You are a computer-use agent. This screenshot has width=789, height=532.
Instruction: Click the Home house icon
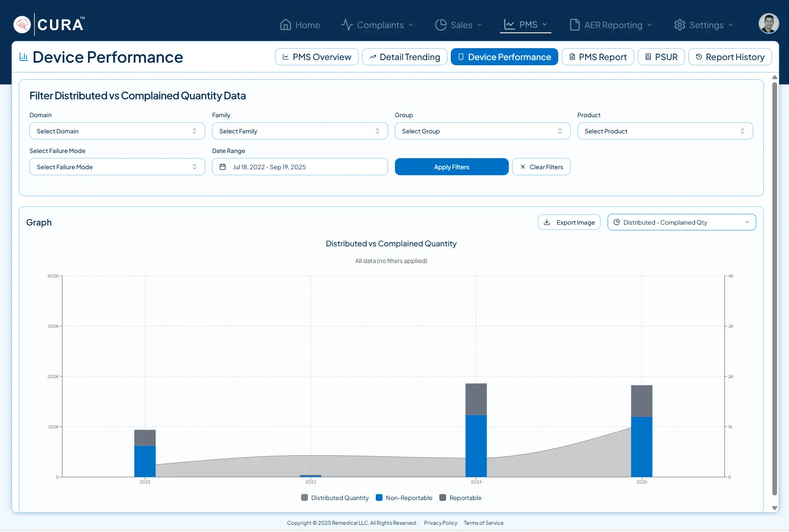(x=285, y=25)
